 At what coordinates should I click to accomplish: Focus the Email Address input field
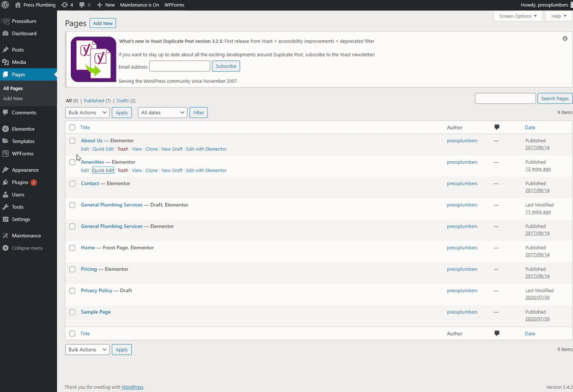180,66
